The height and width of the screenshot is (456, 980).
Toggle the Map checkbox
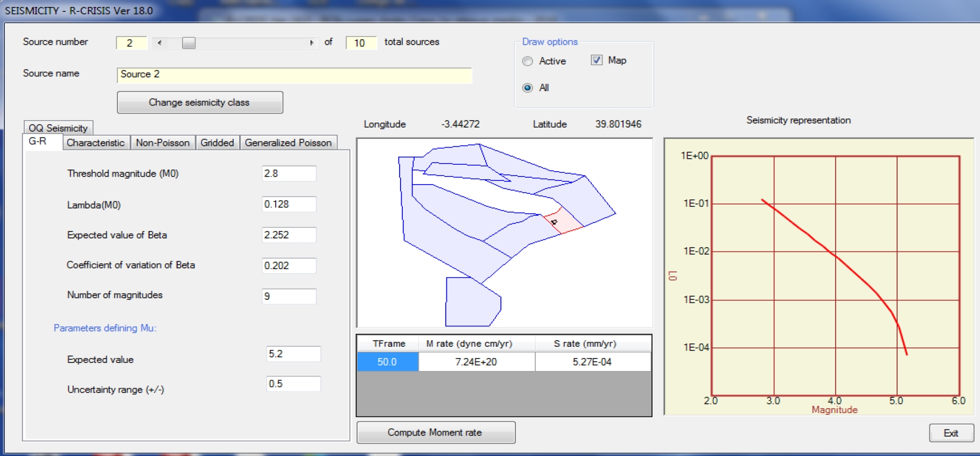pyautogui.click(x=597, y=60)
